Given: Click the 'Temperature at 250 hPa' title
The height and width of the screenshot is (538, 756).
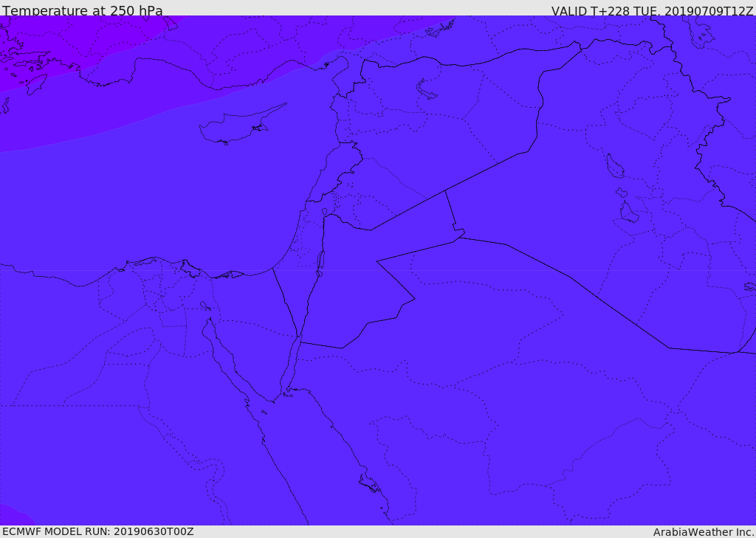Looking at the screenshot, I should (x=83, y=10).
